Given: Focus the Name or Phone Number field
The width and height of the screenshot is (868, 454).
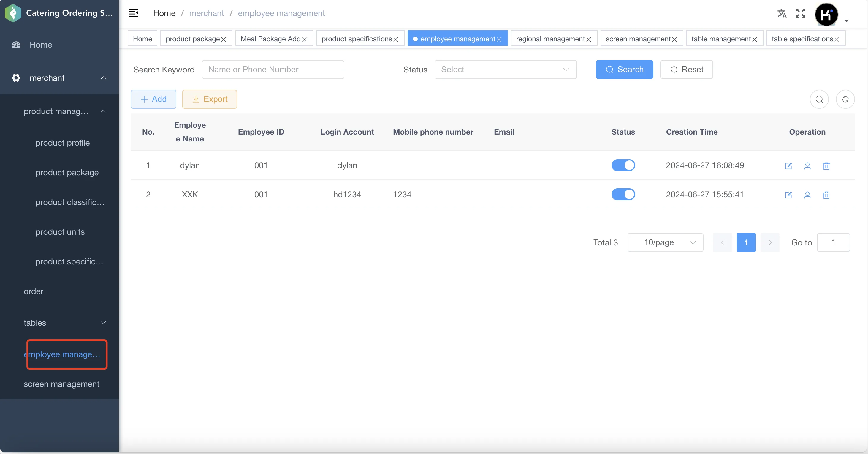Looking at the screenshot, I should coord(273,70).
